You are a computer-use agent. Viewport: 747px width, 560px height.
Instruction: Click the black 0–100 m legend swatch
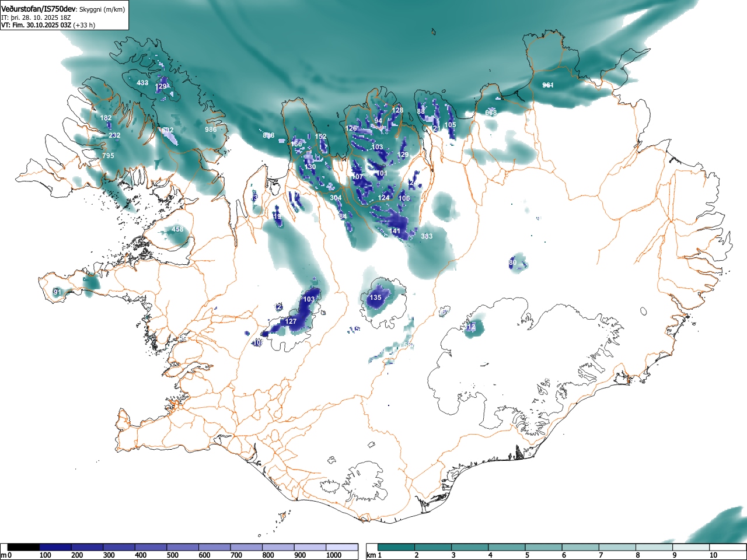click(24, 547)
